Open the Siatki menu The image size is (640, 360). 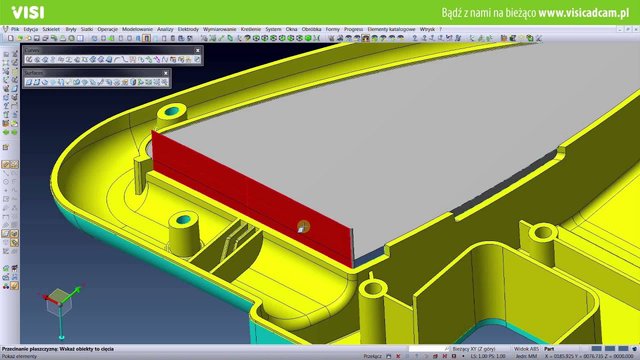87,29
